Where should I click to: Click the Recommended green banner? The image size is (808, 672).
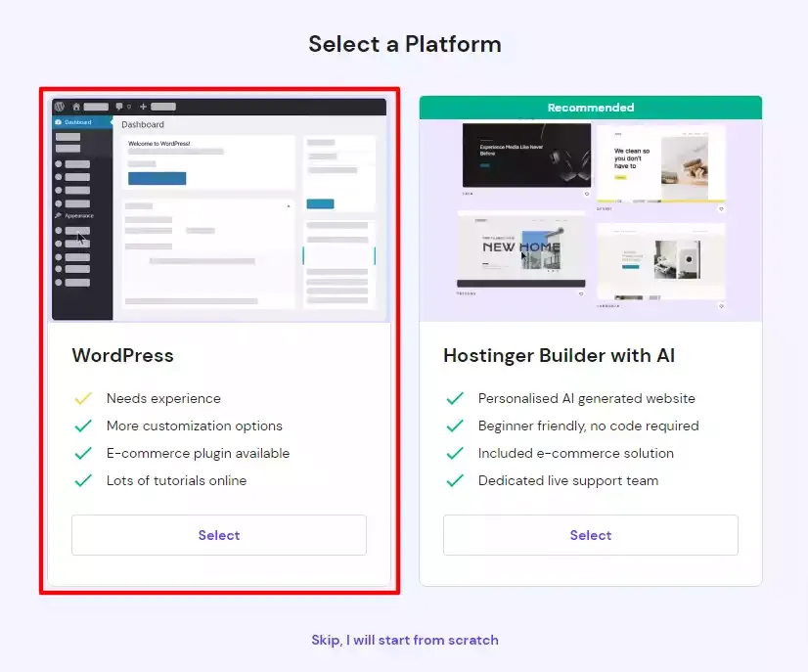point(591,108)
